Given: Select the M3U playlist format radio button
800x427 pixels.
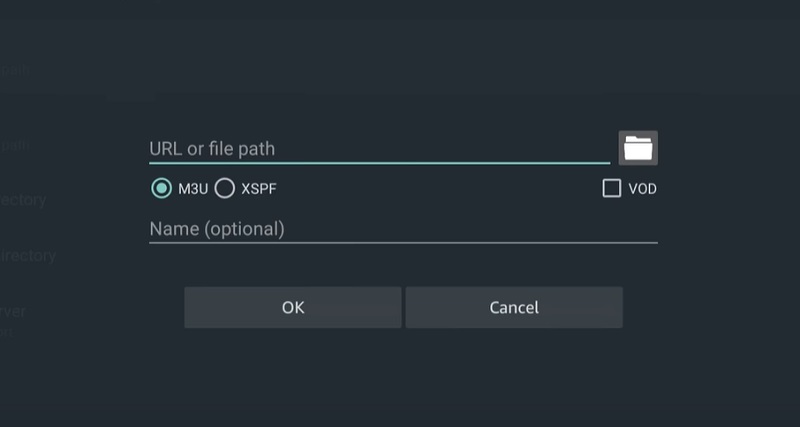Looking at the screenshot, I should click(x=161, y=189).
